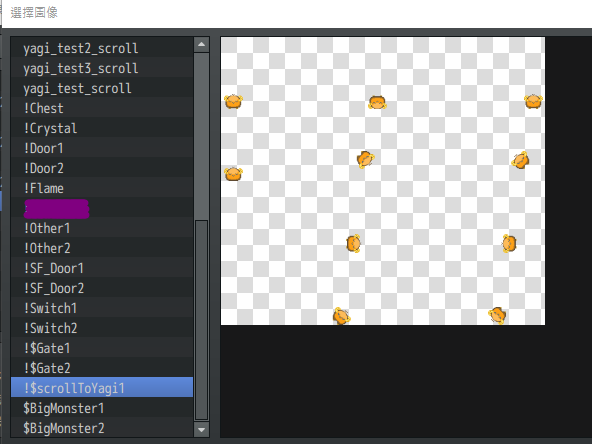Pick the !Door2 list row
The width and height of the screenshot is (592, 444).
[102, 168]
